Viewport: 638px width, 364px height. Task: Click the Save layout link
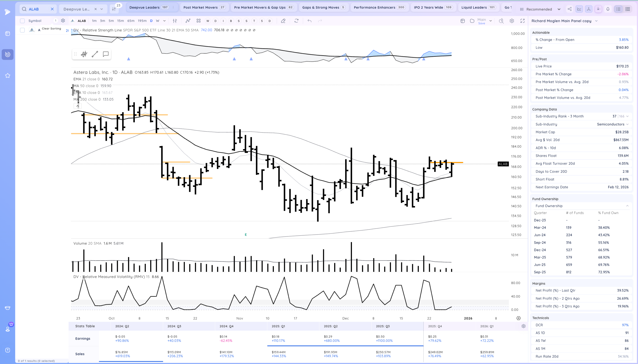point(481,23)
